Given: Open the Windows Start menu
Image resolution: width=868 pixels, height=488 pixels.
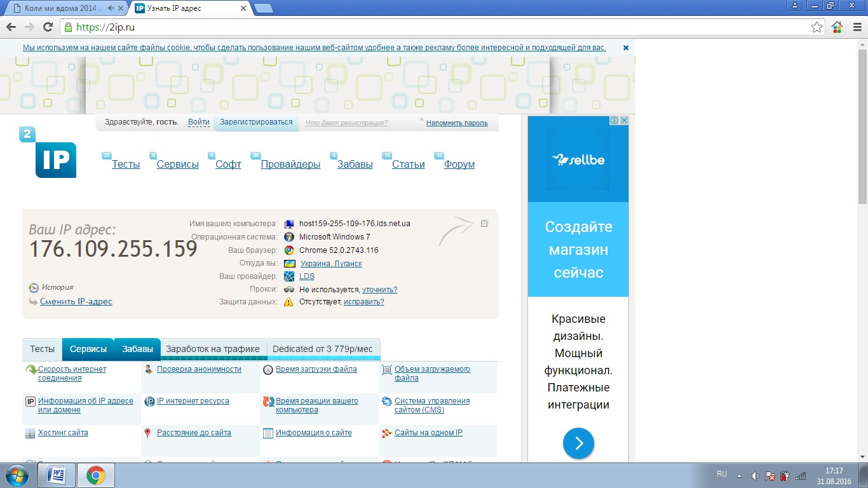Looking at the screenshot, I should pos(16,475).
